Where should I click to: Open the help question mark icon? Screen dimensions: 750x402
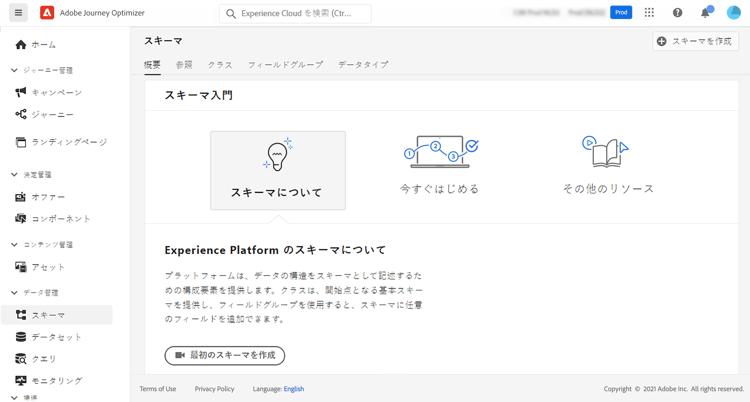677,13
